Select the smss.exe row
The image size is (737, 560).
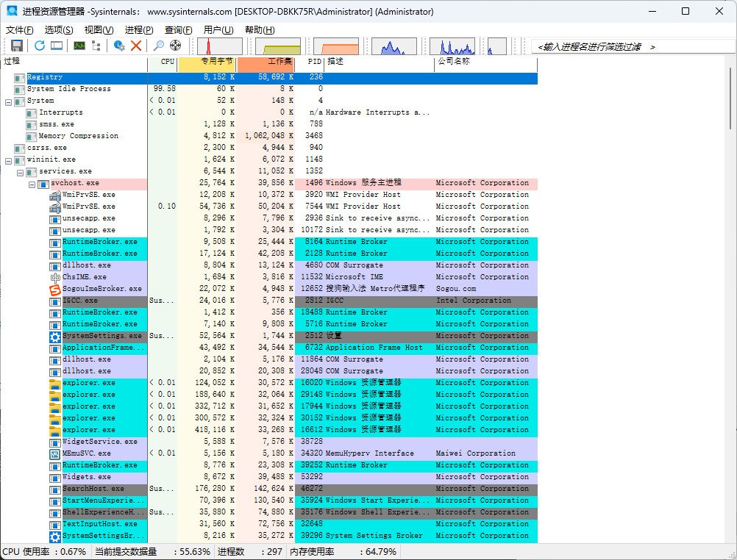pyautogui.click(x=269, y=124)
